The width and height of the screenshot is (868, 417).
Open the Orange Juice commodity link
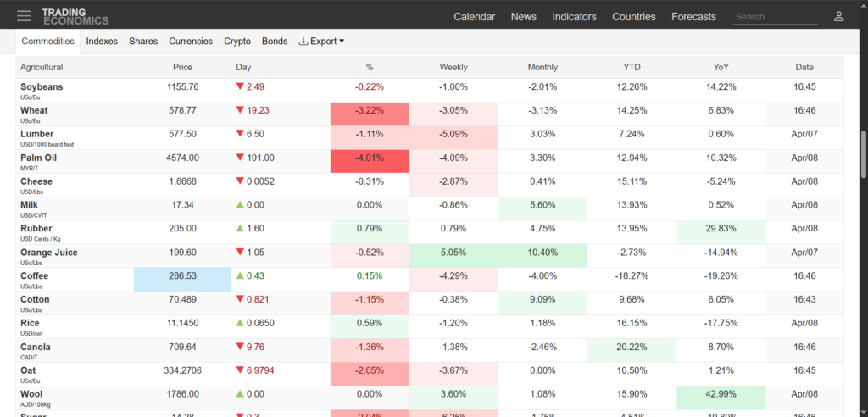point(48,252)
